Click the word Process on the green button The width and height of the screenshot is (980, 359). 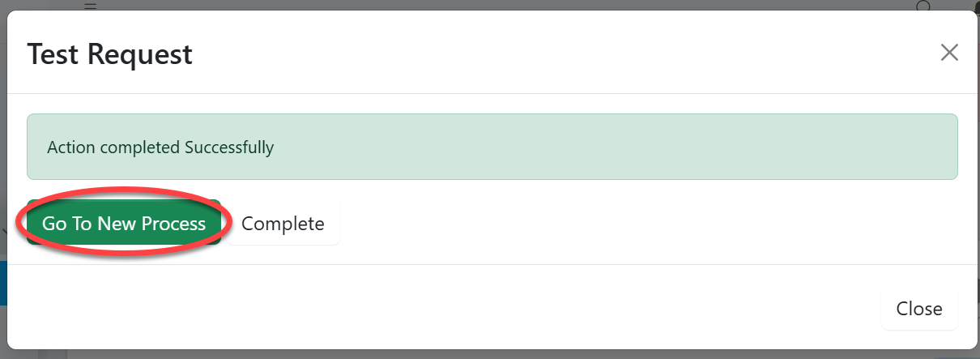pos(174,224)
